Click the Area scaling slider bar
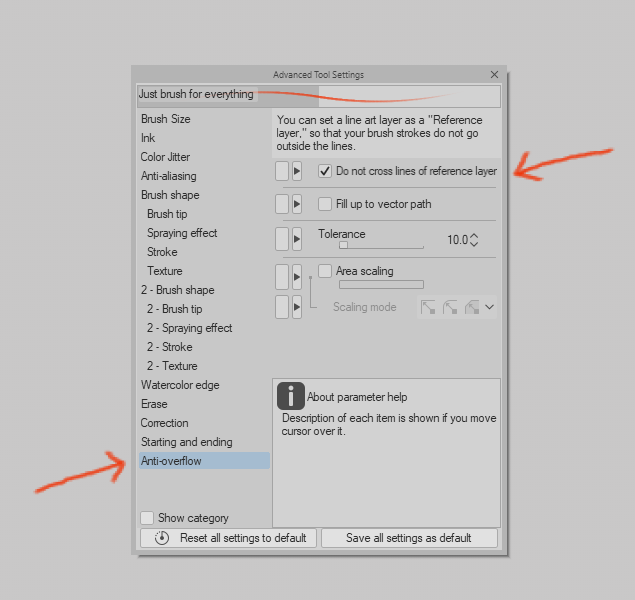The height and width of the screenshot is (600, 635). (x=381, y=285)
